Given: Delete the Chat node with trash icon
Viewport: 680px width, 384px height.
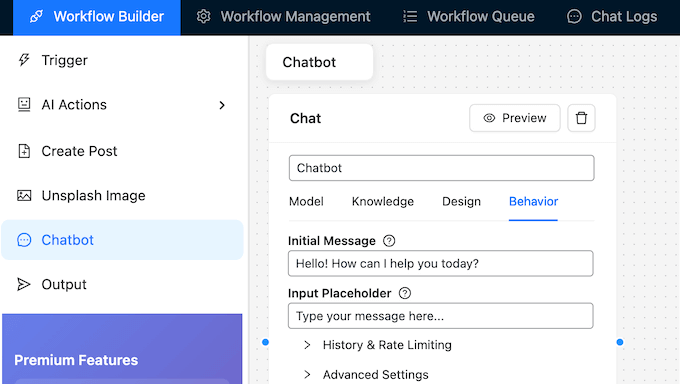Looking at the screenshot, I should click(x=581, y=118).
